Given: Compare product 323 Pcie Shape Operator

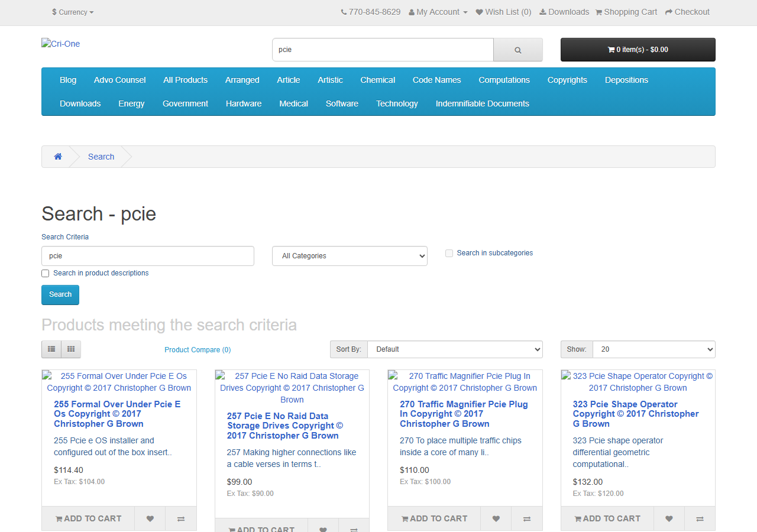Looking at the screenshot, I should pos(700,518).
